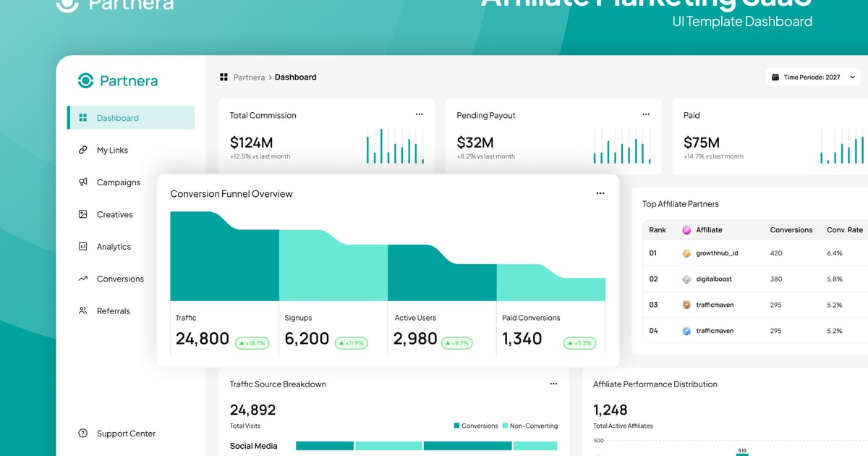Select the digitalboost affiliate name
The width and height of the screenshot is (868, 456).
click(x=714, y=279)
